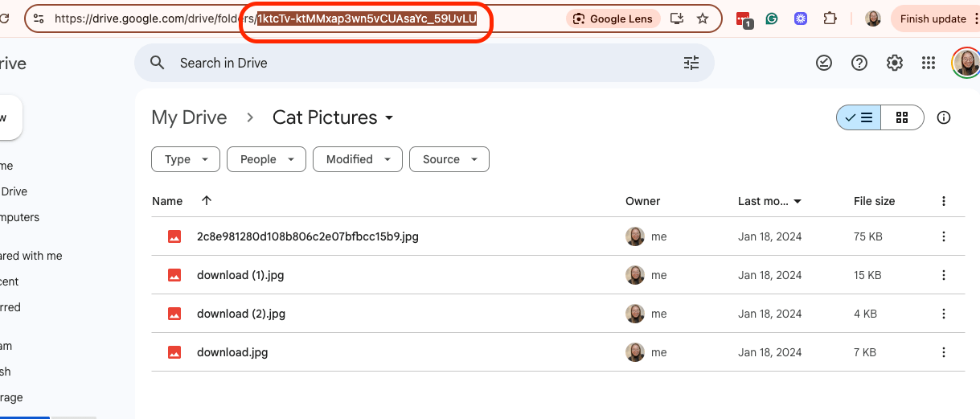Open more actions for download.jpg
Screen dimensions: 980x419
tap(944, 352)
